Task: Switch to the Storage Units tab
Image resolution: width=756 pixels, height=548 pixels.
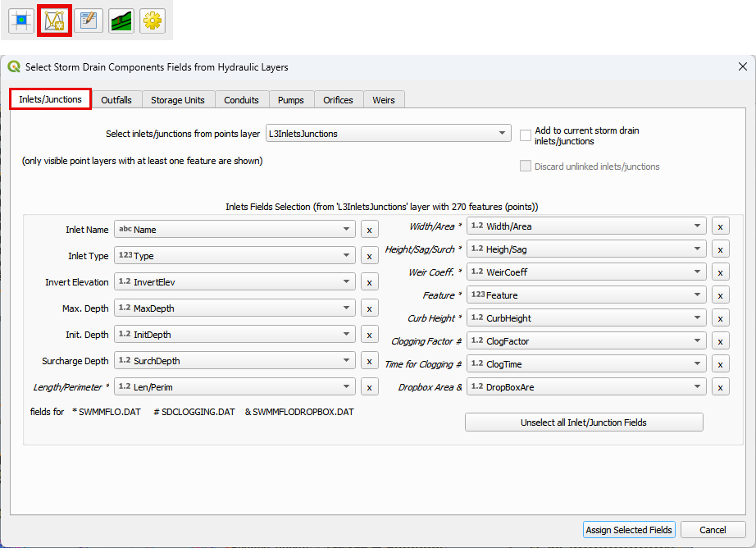Action: coord(178,100)
